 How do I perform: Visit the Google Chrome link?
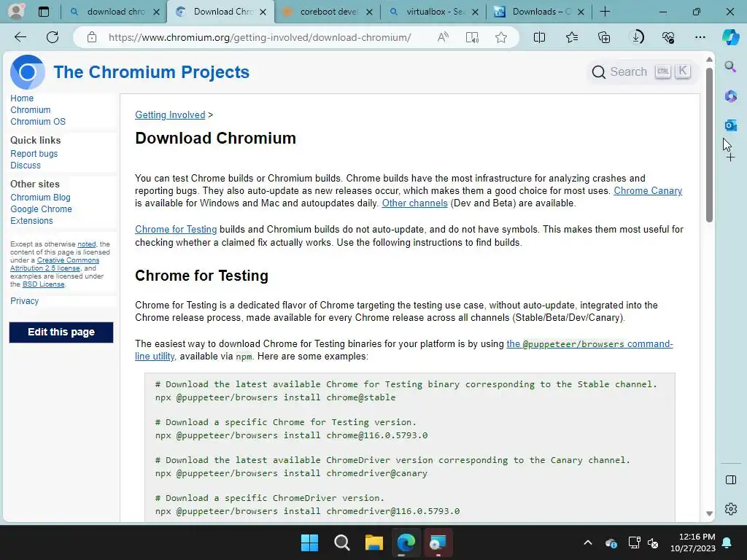point(41,209)
